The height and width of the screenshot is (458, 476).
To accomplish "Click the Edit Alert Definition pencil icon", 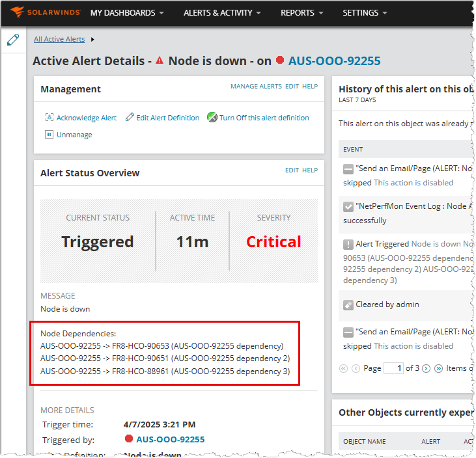I will (130, 117).
